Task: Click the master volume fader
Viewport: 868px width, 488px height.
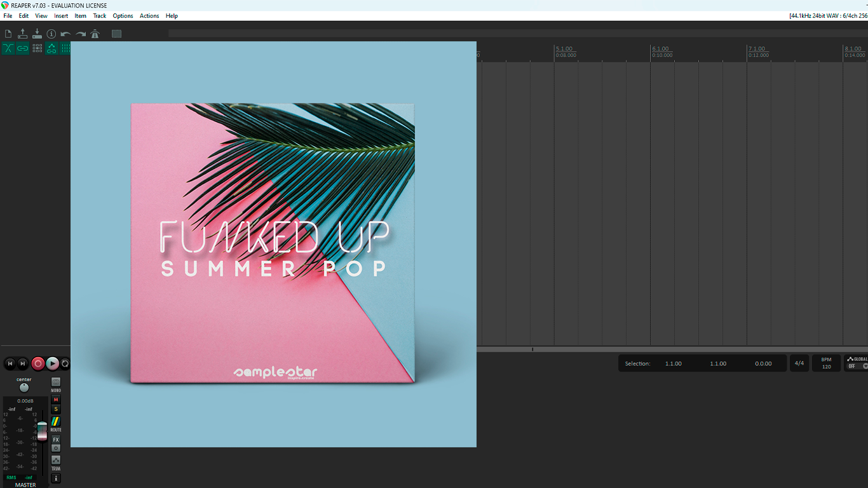Action: (43, 431)
